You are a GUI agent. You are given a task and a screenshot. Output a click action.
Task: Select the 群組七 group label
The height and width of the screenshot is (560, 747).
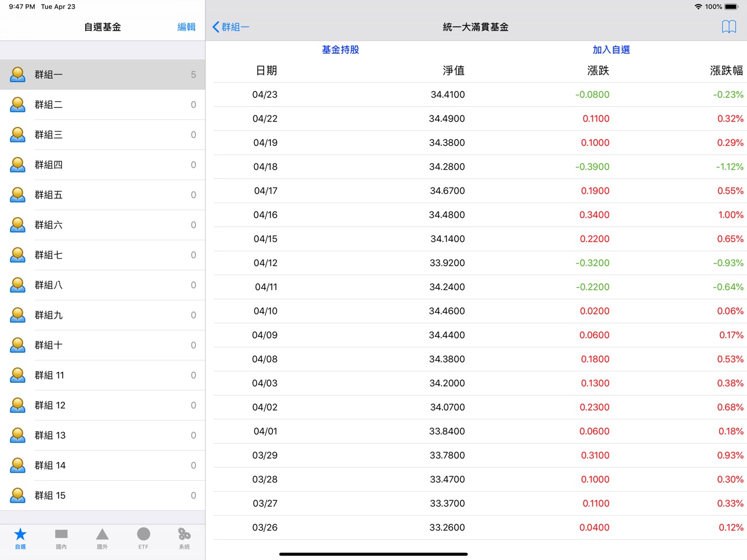[x=49, y=255]
